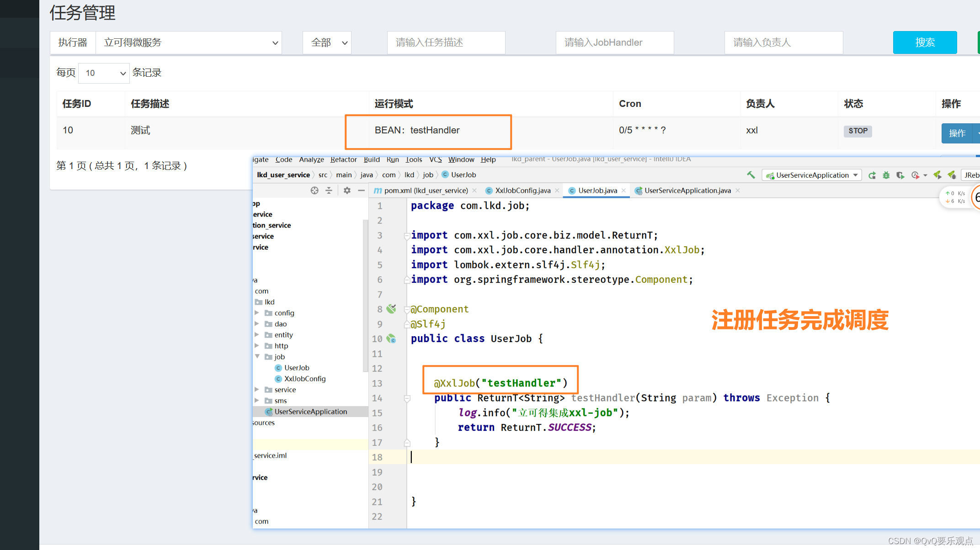The width and height of the screenshot is (980, 550).
Task: Expand the dao folder in project tree
Action: (257, 324)
